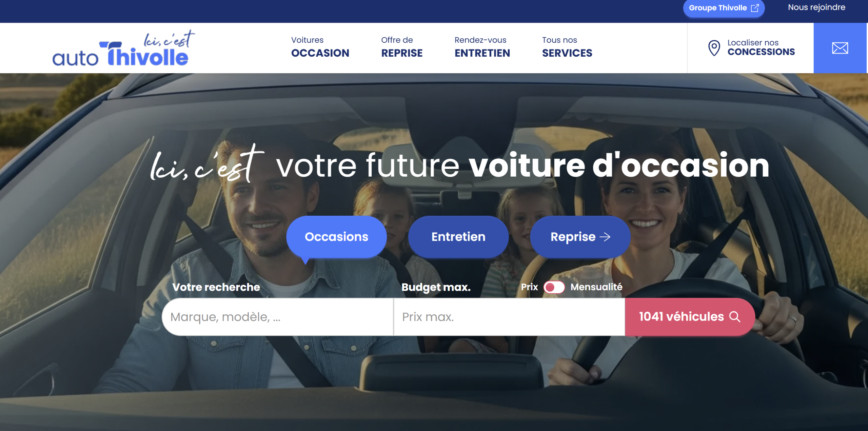Click the 1041 véhicules search button

click(690, 317)
